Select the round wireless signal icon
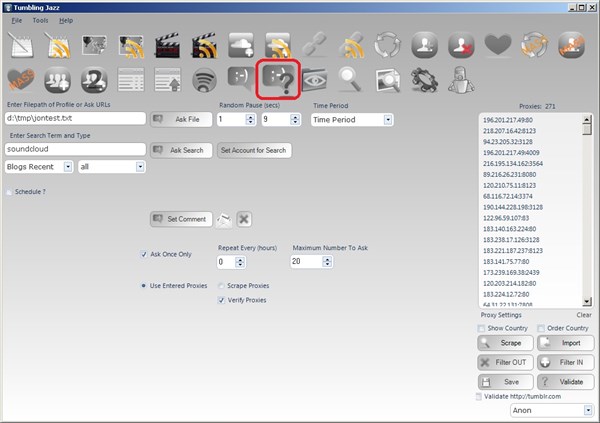600x423 pixels. pos(204,80)
